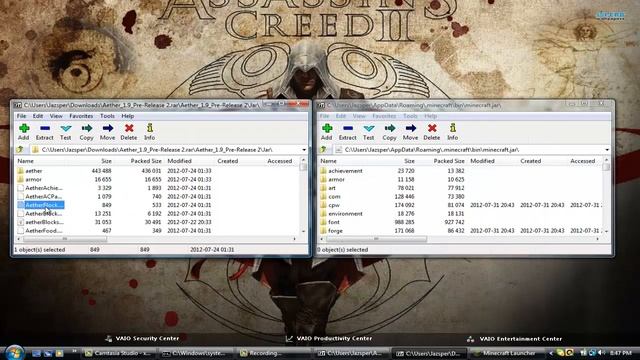Image resolution: width=640 pixels, height=360 pixels.
Task: Click Info icon in minecraft.jar window
Action: (452, 132)
